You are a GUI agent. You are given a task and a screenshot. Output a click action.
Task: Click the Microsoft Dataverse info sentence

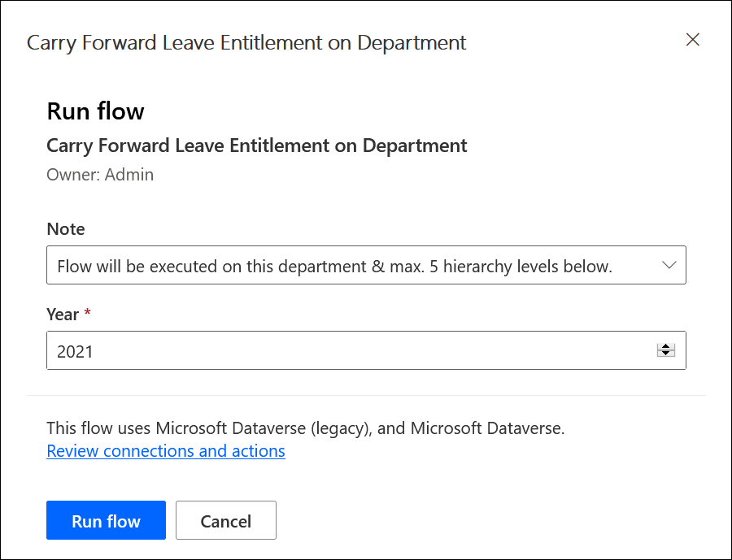pos(305,428)
